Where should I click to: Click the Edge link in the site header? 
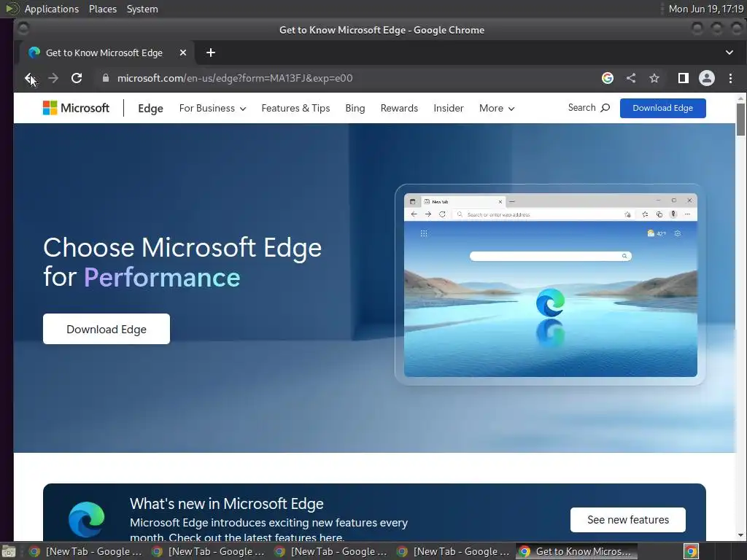click(x=150, y=109)
